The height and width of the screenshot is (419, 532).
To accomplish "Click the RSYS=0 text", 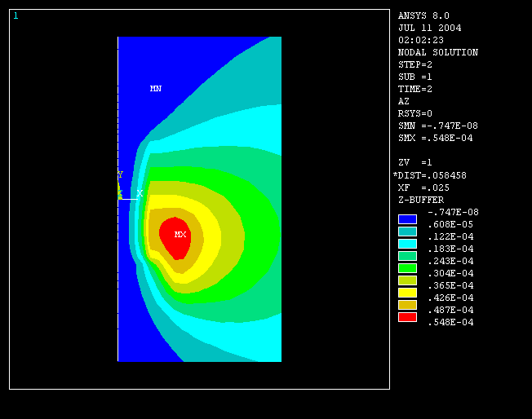I will coord(415,113).
